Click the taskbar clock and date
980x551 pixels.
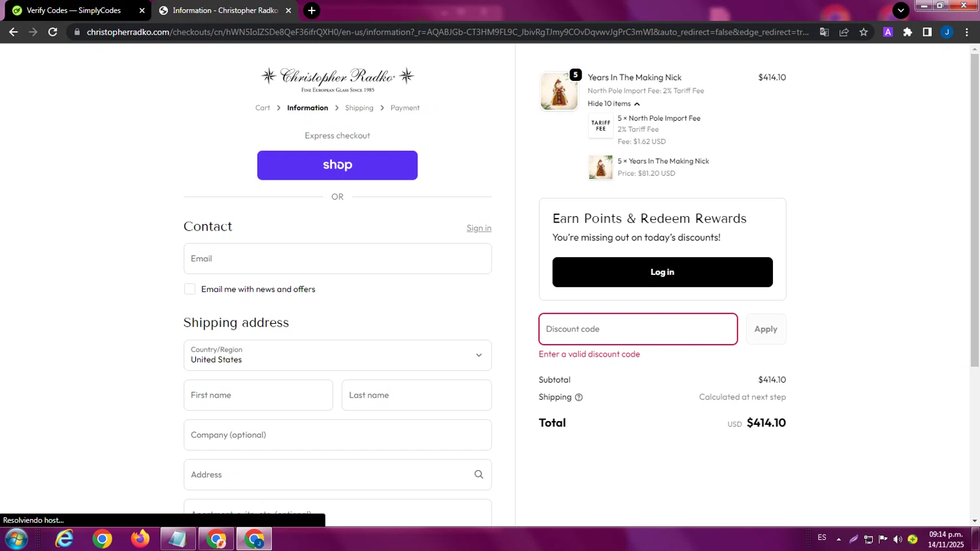pyautogui.click(x=946, y=539)
